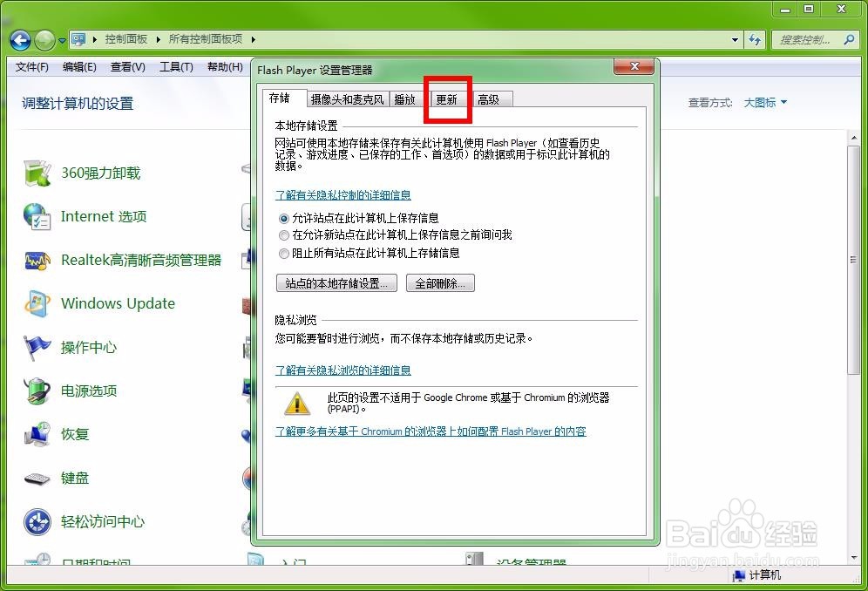Click the Windows Update label
This screenshot has height=591, width=868.
click(118, 303)
